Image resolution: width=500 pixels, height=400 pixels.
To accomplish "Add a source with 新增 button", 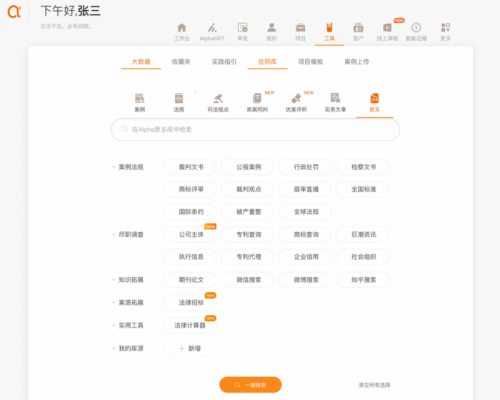I will click(x=189, y=348).
